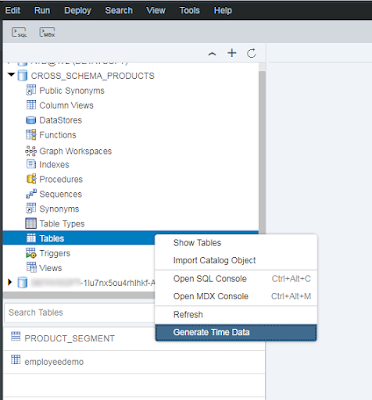The image size is (372, 400).
Task: Click the Indexes icon
Action: [x=31, y=164]
